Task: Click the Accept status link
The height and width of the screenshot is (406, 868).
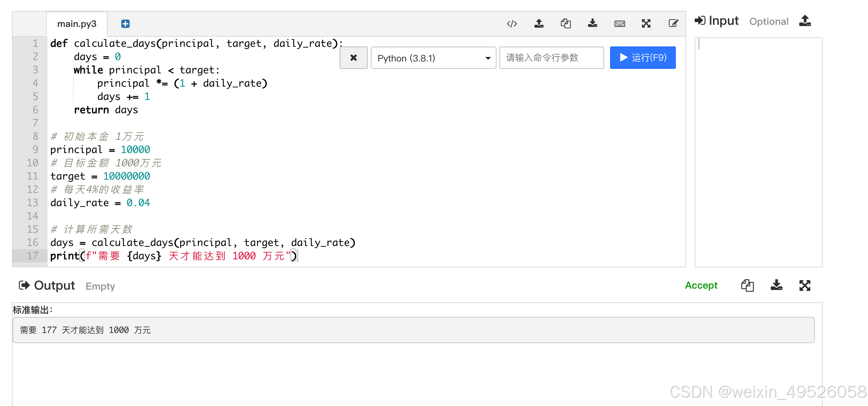Action: tap(701, 285)
